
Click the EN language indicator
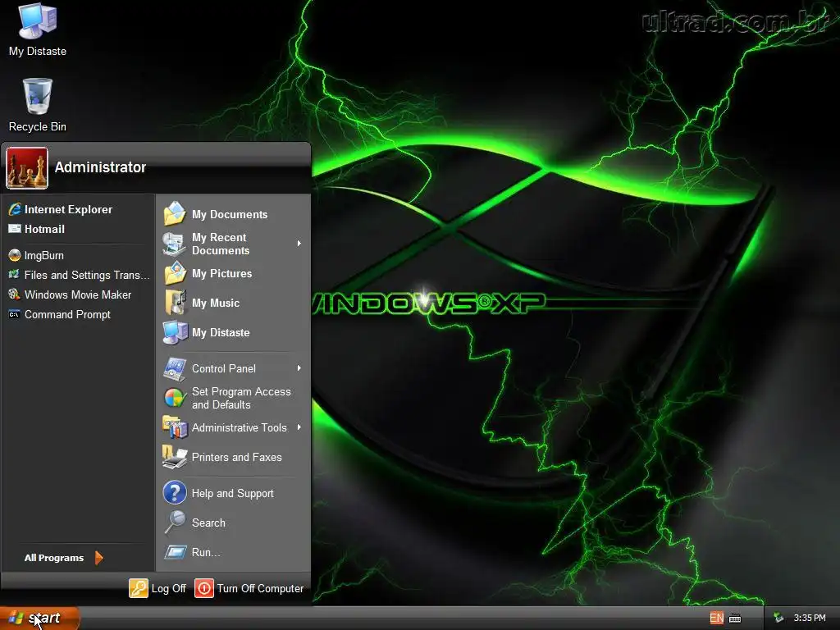pos(716,618)
